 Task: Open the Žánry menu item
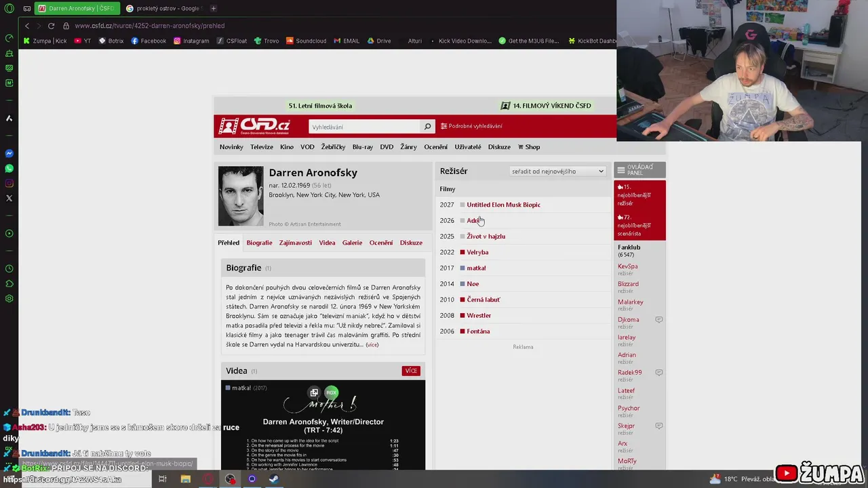408,147
